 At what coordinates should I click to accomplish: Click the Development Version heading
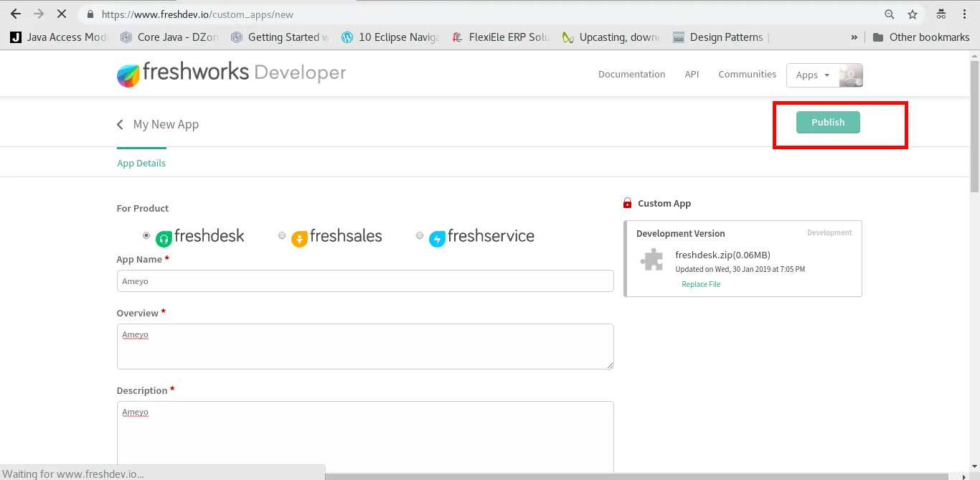click(x=680, y=233)
